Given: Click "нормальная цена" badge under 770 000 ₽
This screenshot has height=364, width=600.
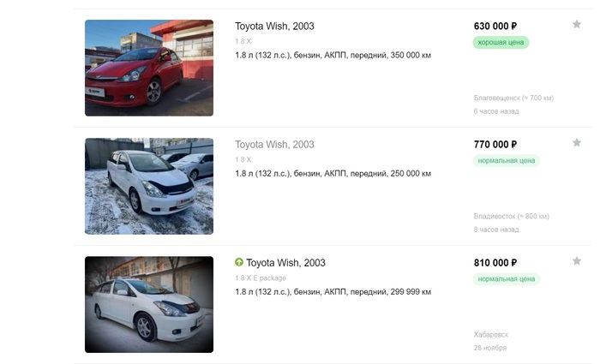Looking at the screenshot, I should coord(507,160).
